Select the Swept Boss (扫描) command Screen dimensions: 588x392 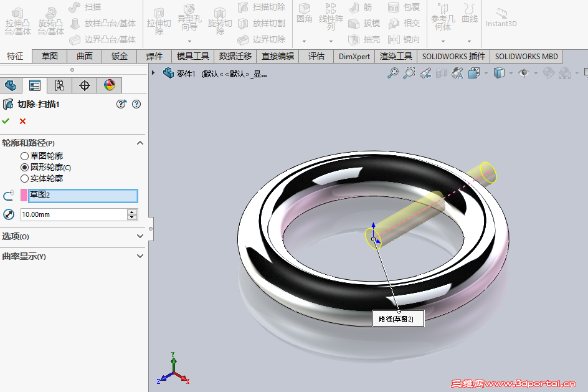click(x=85, y=7)
